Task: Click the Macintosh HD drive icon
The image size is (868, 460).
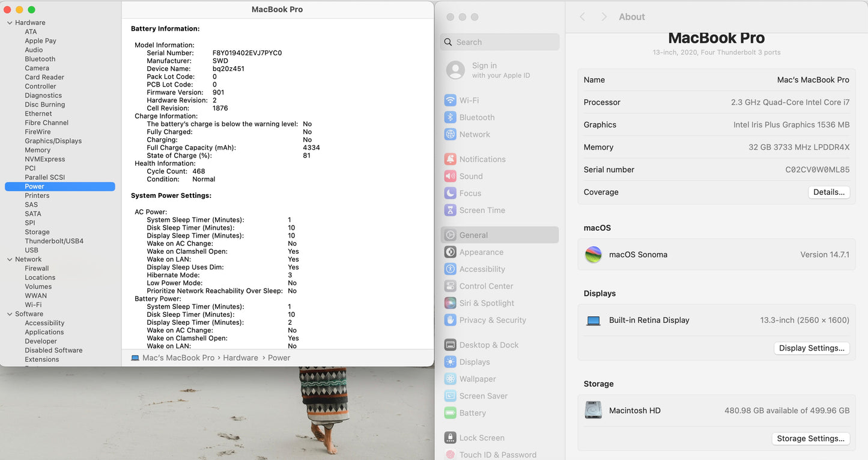Action: tap(593, 410)
